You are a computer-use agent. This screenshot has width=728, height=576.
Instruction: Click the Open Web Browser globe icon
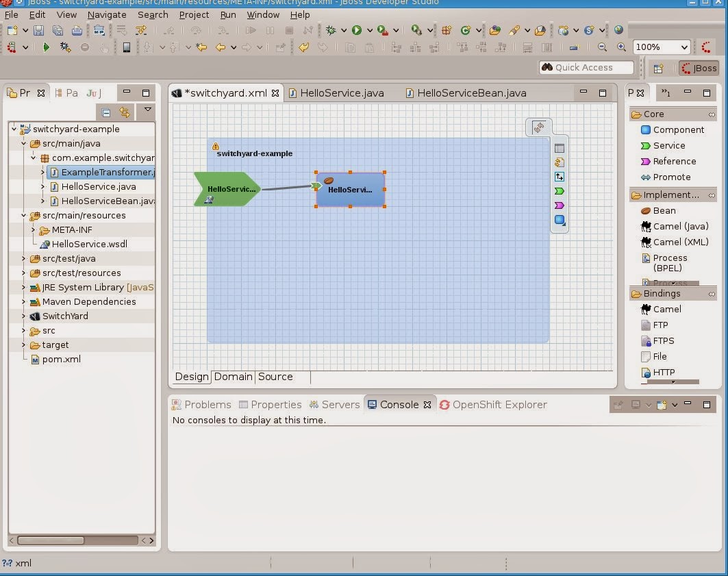tap(618, 29)
